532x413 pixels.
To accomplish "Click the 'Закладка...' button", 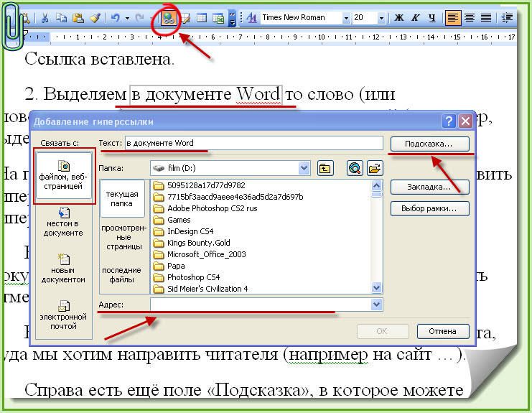I will pyautogui.click(x=430, y=187).
